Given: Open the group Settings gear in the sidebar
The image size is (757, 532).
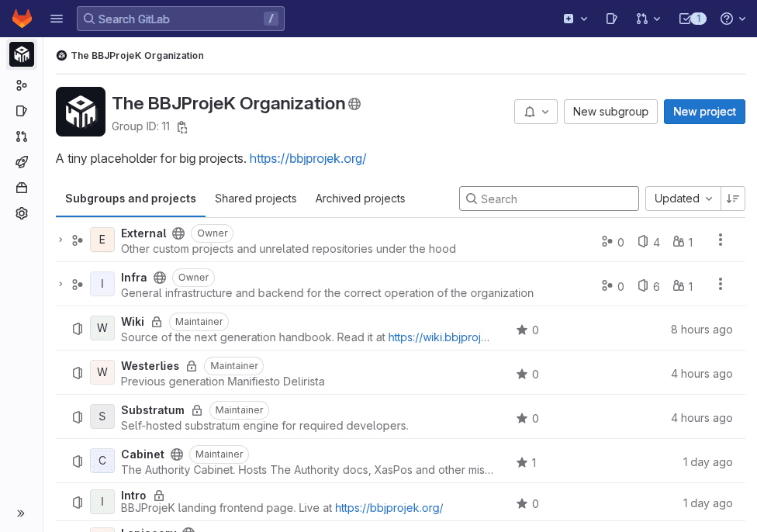Looking at the screenshot, I should coord(21,213).
